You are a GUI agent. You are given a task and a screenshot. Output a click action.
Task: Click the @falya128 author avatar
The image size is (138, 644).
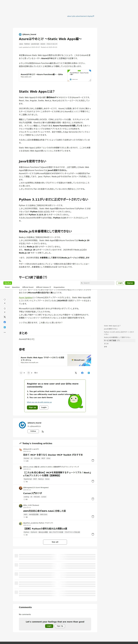21,450
